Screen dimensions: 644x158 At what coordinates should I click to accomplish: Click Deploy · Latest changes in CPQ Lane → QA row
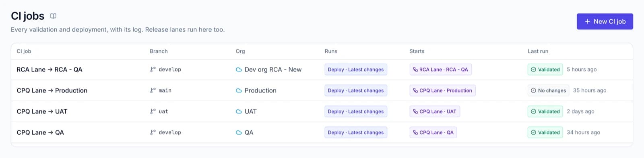(356, 132)
